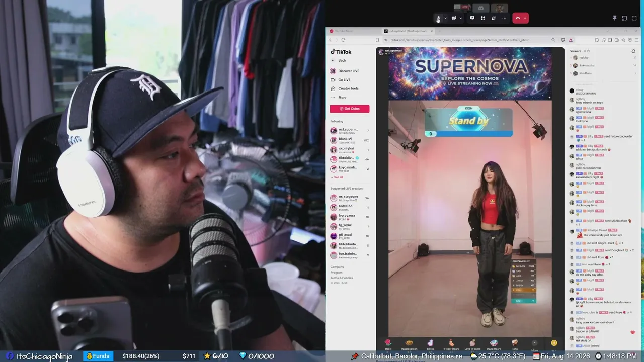The height and width of the screenshot is (362, 644).
Task: Reload the TikTok page
Action: click(x=343, y=40)
